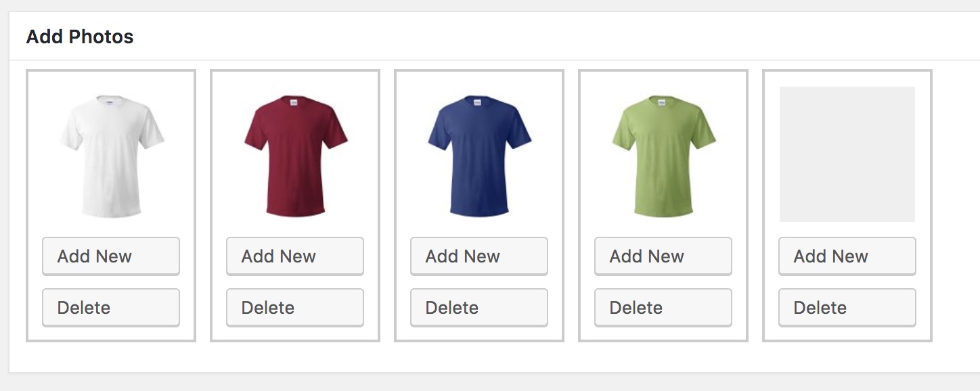
Task: Add New photo under blue t-shirt
Action: pyautogui.click(x=479, y=256)
